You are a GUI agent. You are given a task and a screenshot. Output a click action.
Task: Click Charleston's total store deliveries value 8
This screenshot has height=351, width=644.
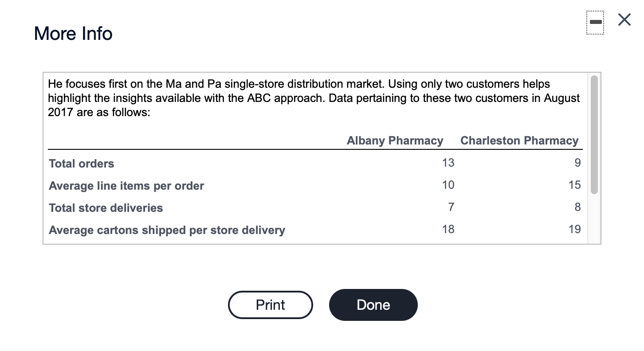coord(577,207)
